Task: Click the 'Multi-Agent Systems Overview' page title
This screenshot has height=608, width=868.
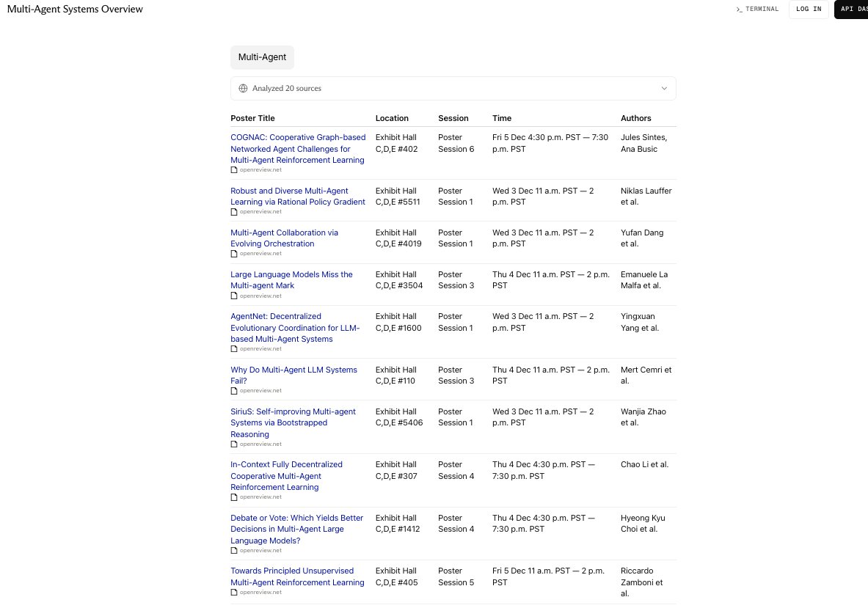Action: click(x=75, y=9)
